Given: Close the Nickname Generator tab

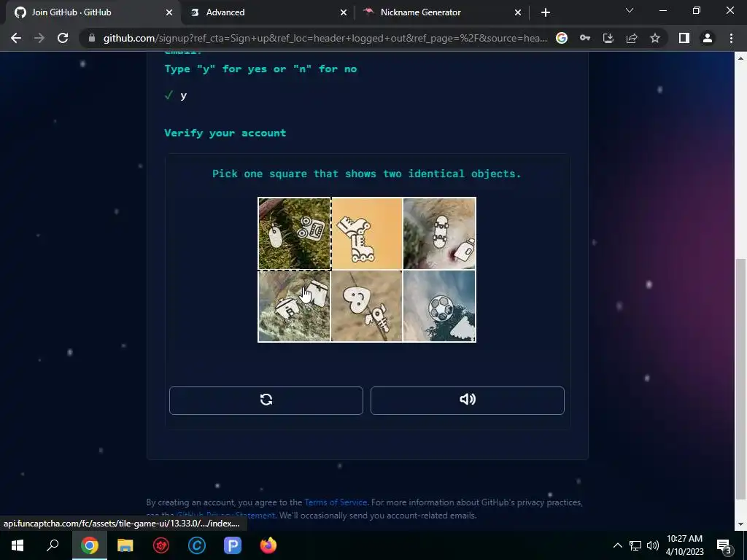Looking at the screenshot, I should 518,12.
